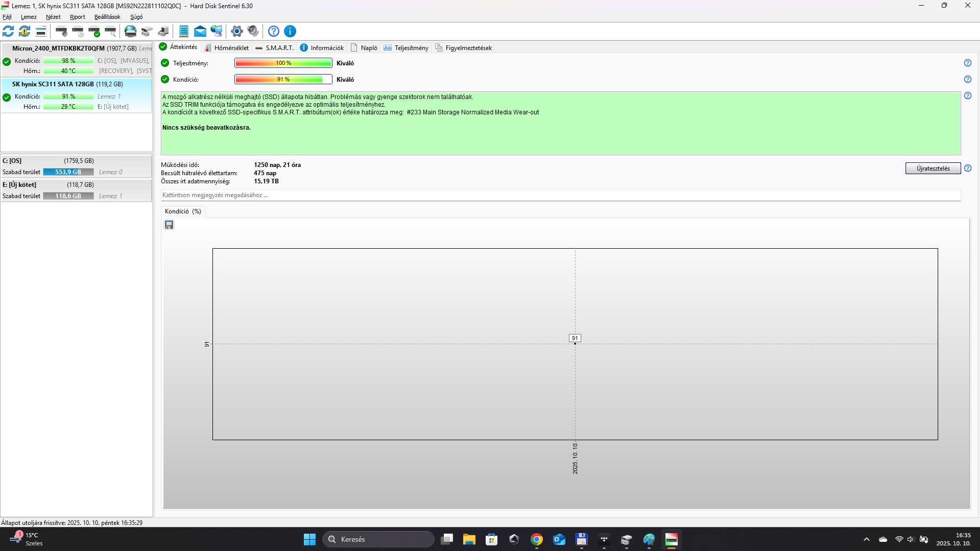Viewport: 980px width, 551px height.
Task: Open the Riport menu
Action: [x=78, y=17]
